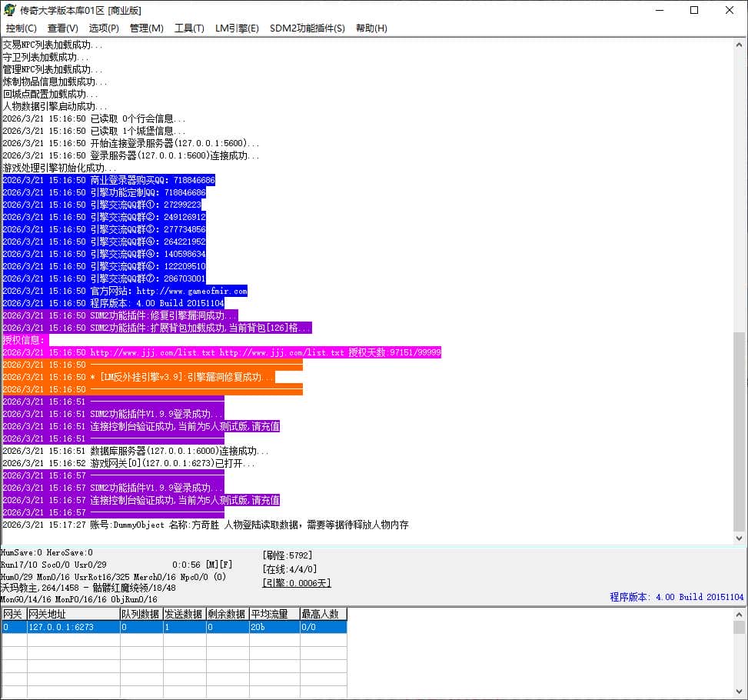Click log pane scroll-down arrow
Screen dimensions: 748x700
click(739, 538)
